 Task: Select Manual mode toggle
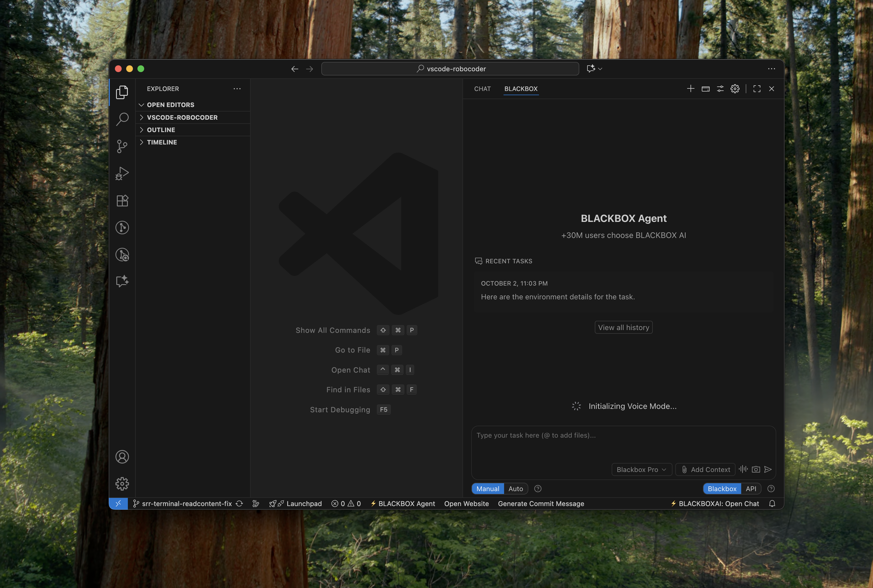[x=487, y=489]
